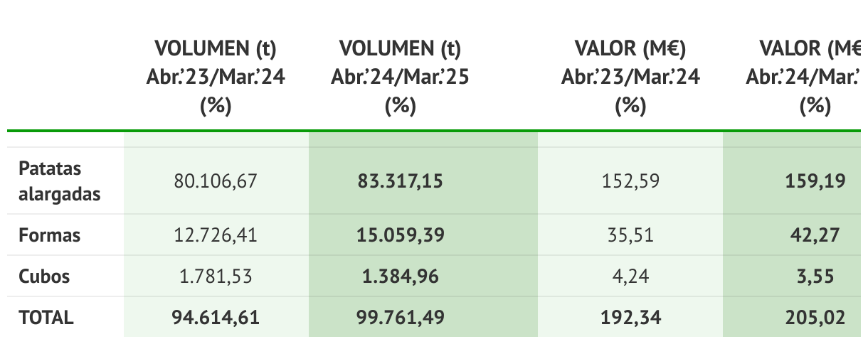
Task: Click the VALOR (M€) Abr.'23/Mar.'24 column header
Action: pos(630,77)
